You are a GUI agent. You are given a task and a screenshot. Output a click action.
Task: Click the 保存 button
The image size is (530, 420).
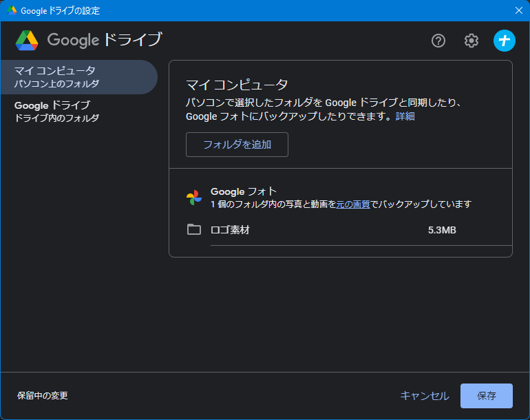click(x=487, y=396)
